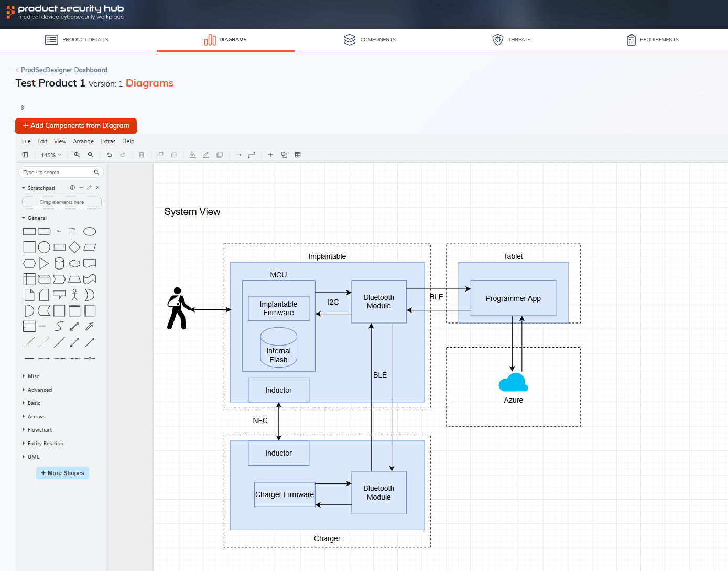Open the Fill Color tool
The image size is (728, 571).
pyautogui.click(x=193, y=155)
